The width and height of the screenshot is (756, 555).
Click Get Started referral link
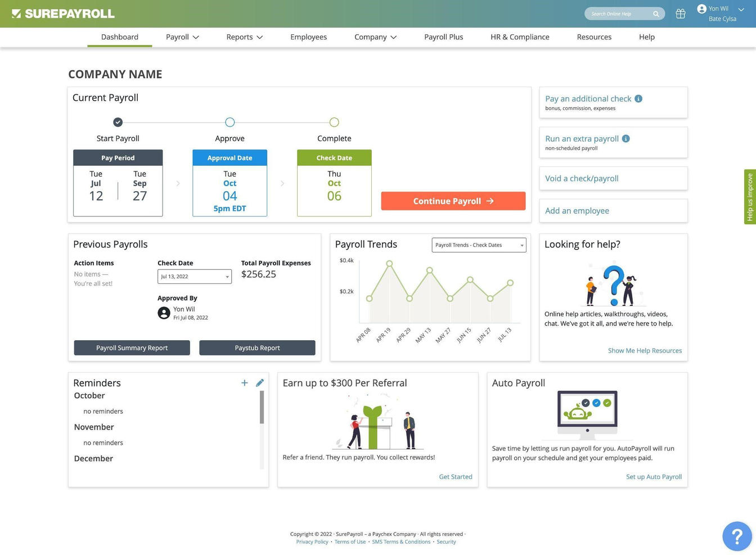456,476
